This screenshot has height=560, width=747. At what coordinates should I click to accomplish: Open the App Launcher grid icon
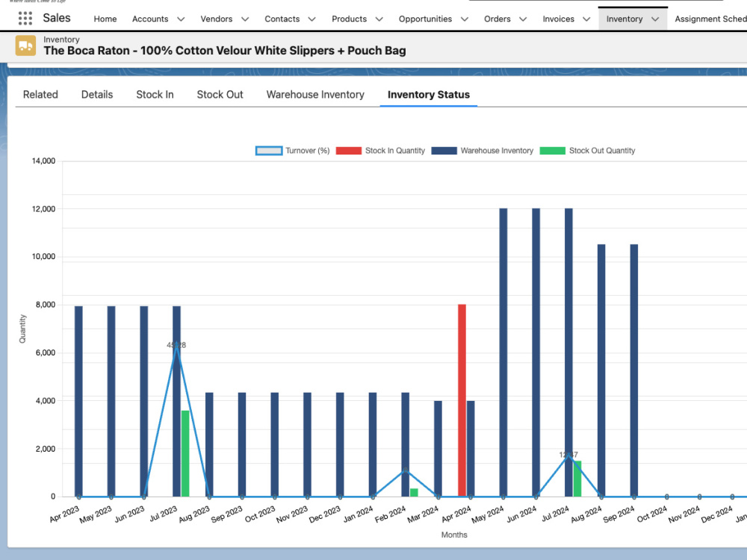point(25,19)
